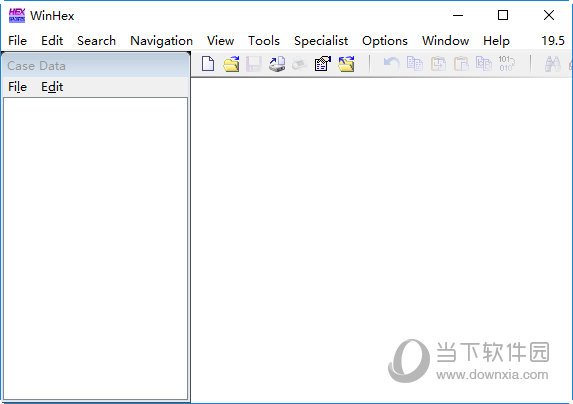Create a new file with the blank page icon
The width and height of the screenshot is (573, 404).
[x=208, y=64]
